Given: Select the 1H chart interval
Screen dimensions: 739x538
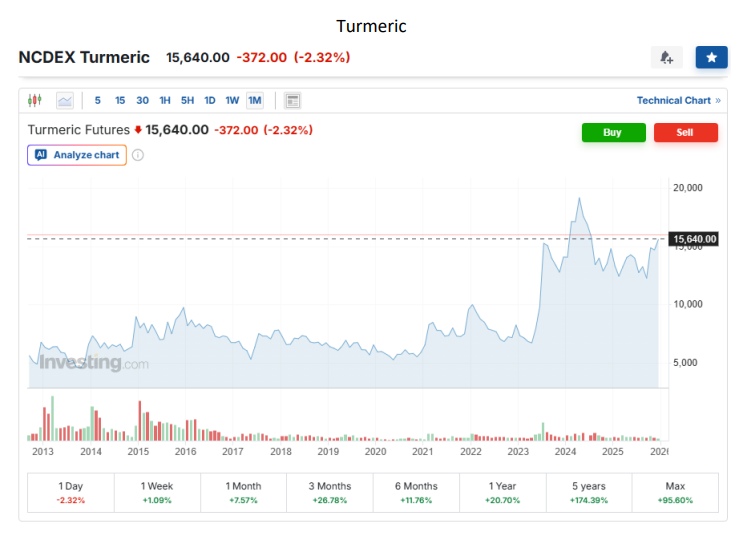Looking at the screenshot, I should click(165, 100).
